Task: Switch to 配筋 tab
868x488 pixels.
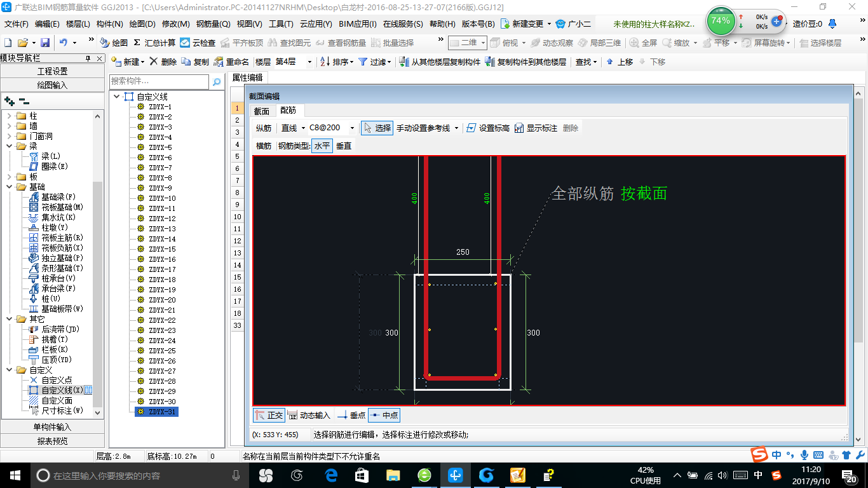Action: 288,110
